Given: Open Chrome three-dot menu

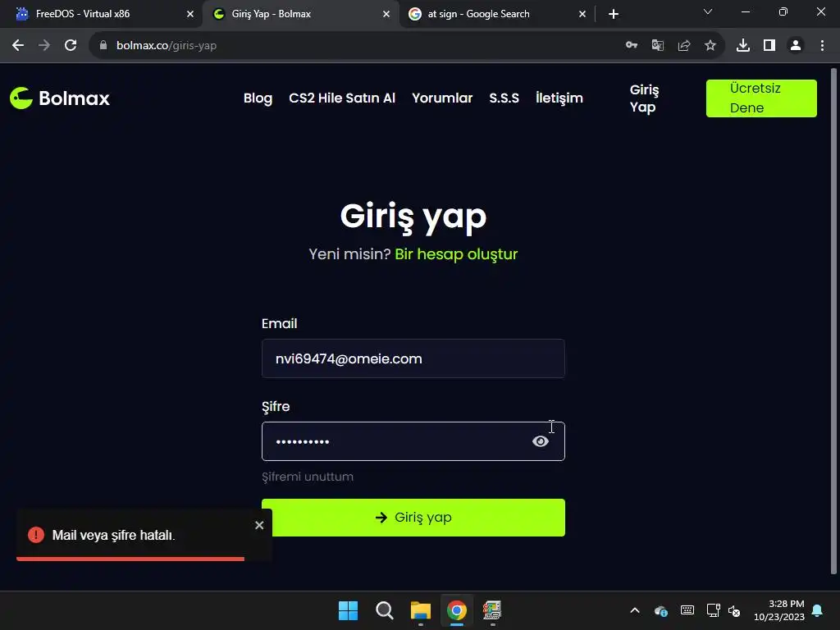Looking at the screenshot, I should click(822, 46).
